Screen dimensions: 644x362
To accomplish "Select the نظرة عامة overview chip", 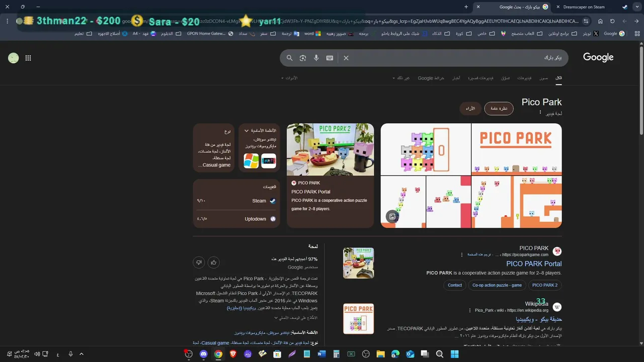I will (499, 109).
